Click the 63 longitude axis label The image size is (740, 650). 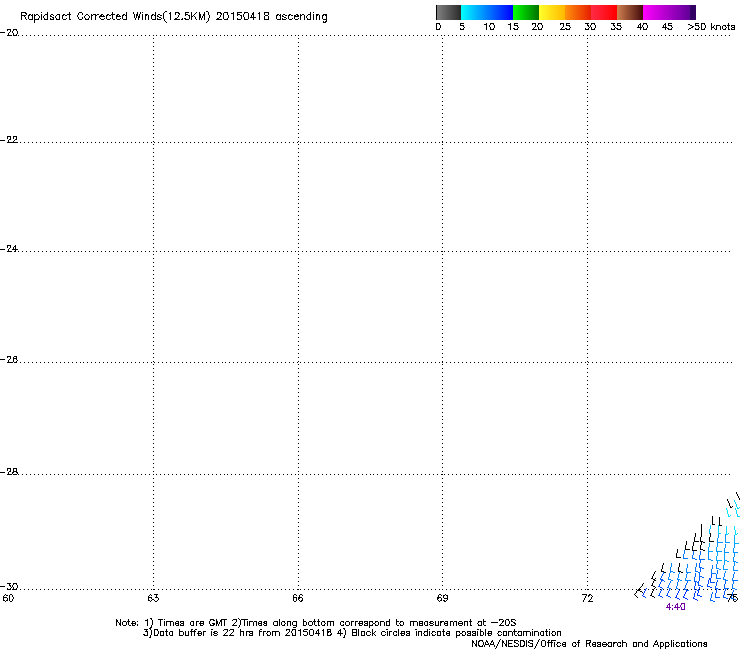pyautogui.click(x=153, y=599)
